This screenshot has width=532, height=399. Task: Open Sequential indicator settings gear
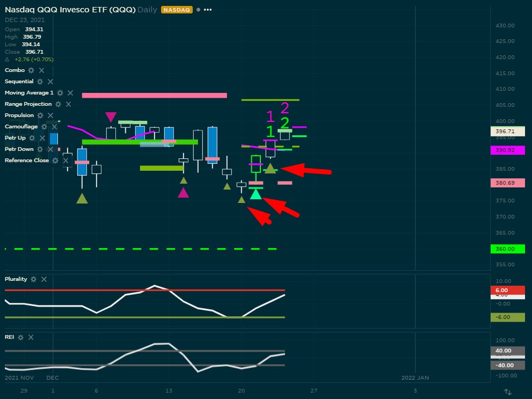pos(40,82)
